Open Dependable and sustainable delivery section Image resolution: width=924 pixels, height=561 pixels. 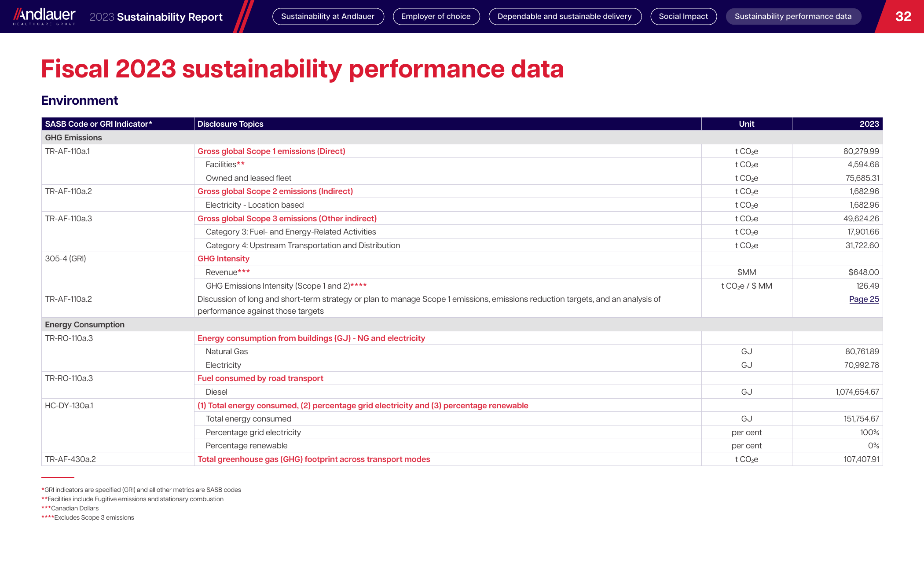[x=565, y=16]
